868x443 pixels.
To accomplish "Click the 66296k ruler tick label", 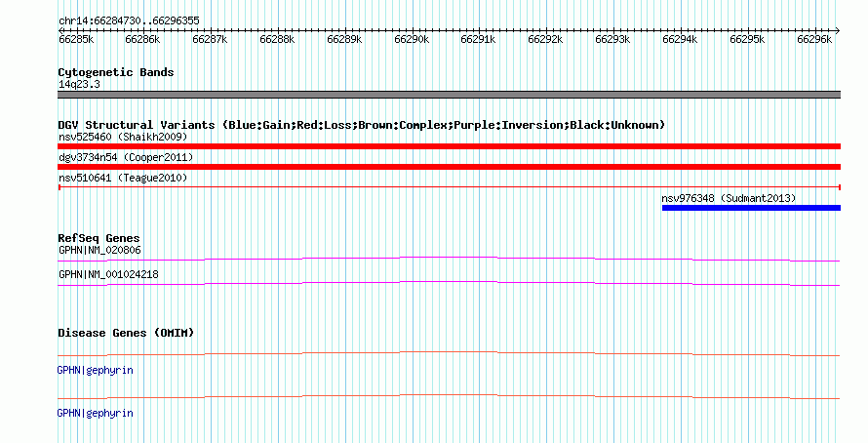I will pyautogui.click(x=814, y=39).
